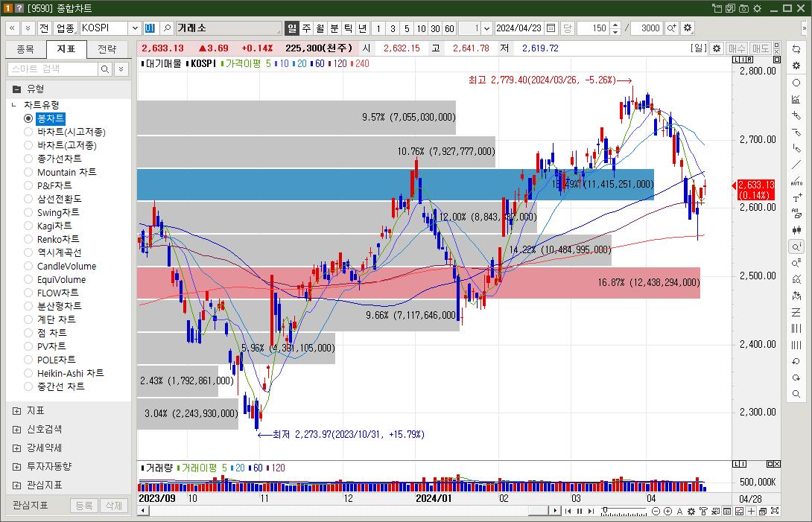Open the KOSPI index dropdown arrow
This screenshot has width=812, height=522.
[x=135, y=28]
